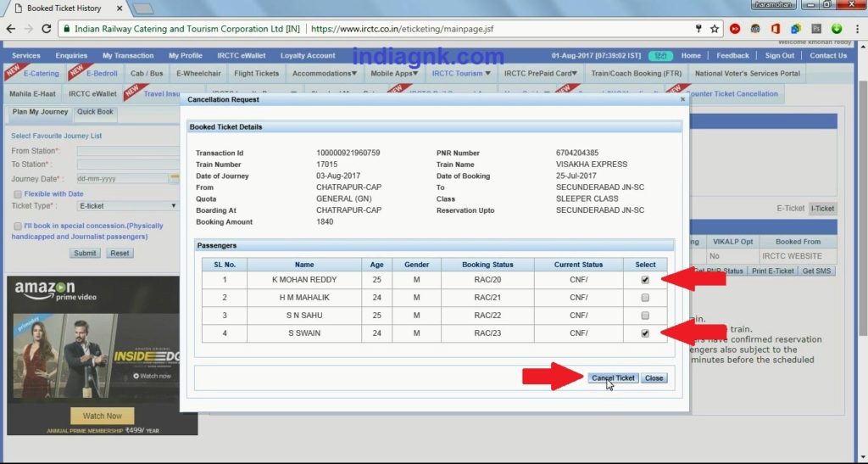Click the saved password key icon
This screenshot has width=868, height=464.
(698, 28)
